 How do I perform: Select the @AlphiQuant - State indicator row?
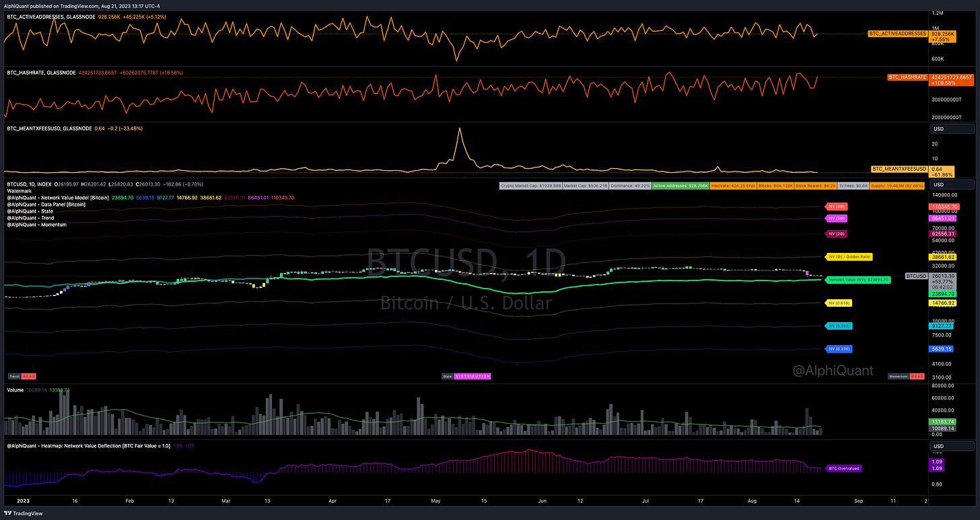pyautogui.click(x=29, y=211)
